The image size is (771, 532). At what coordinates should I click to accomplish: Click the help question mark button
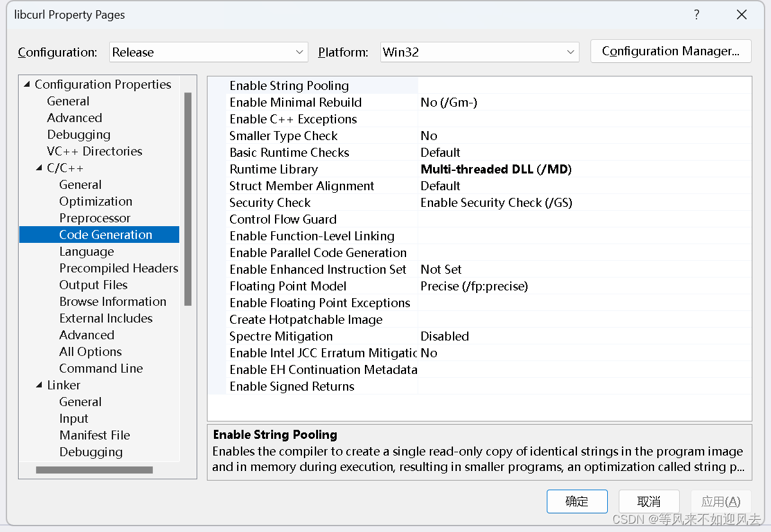click(x=696, y=15)
